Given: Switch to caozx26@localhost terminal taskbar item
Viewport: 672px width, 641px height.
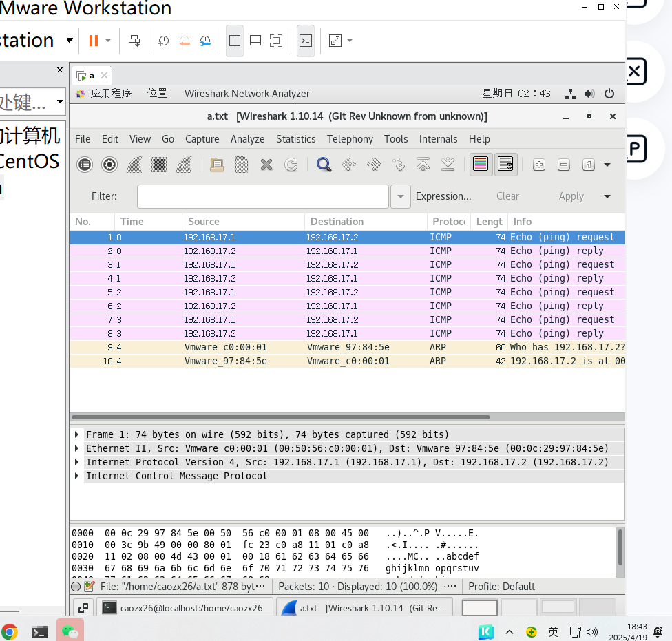Looking at the screenshot, I should (x=185, y=607).
